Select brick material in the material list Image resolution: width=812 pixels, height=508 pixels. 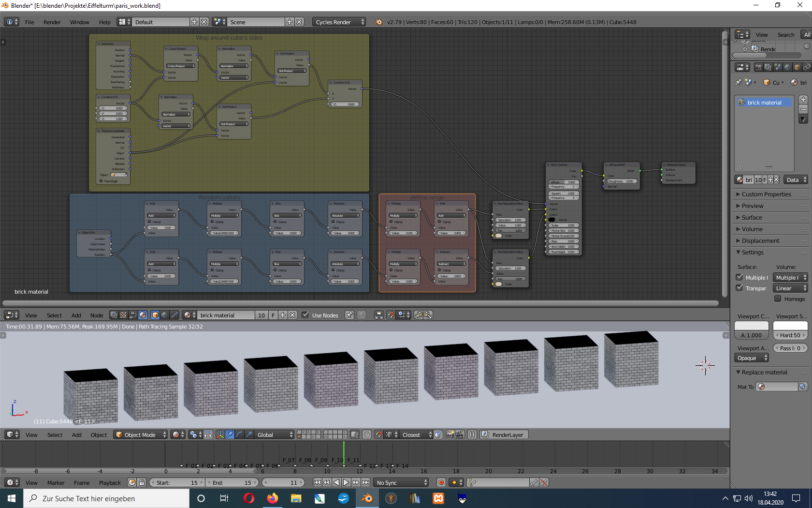tap(764, 102)
